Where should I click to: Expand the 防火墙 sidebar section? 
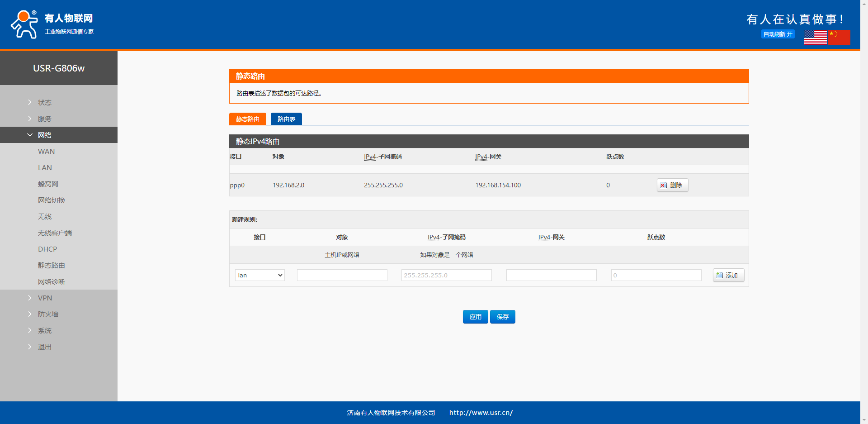pyautogui.click(x=48, y=314)
